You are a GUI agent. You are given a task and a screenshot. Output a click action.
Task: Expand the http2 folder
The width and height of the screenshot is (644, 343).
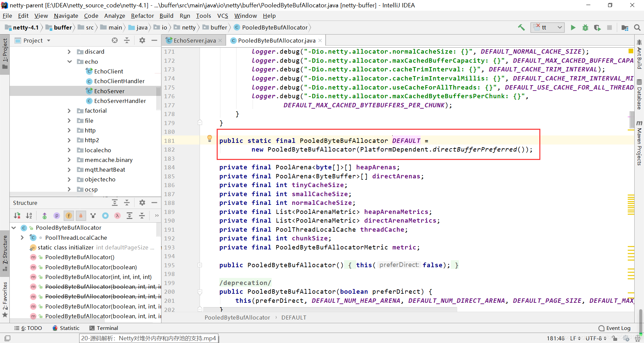coord(69,140)
